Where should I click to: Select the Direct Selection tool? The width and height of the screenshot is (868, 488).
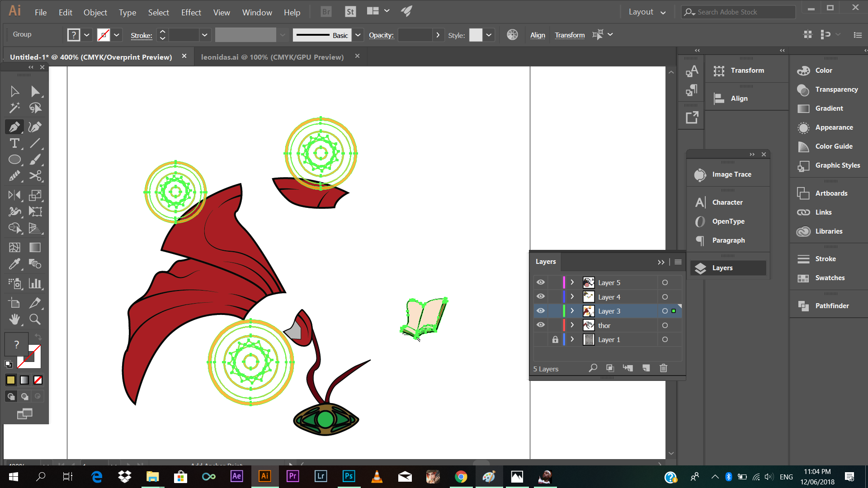(x=35, y=92)
